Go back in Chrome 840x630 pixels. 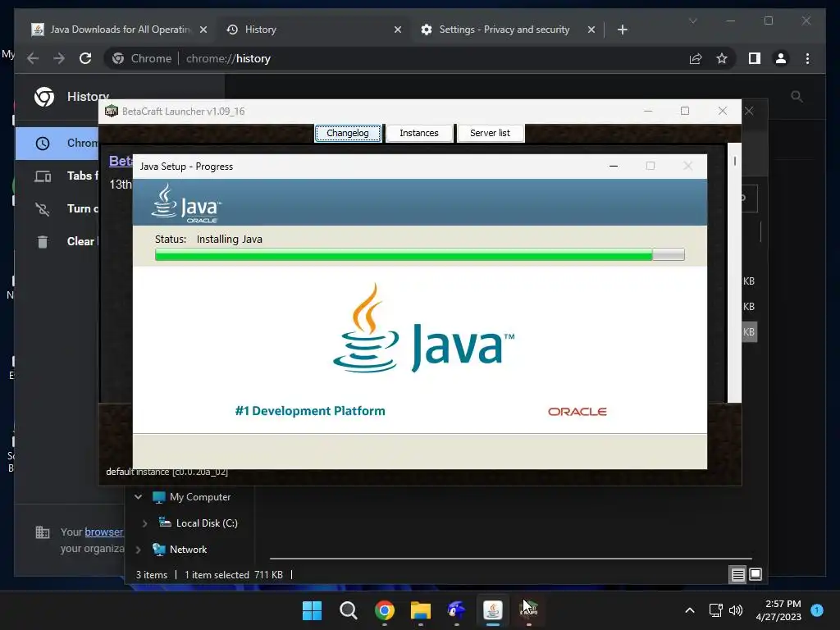33,58
